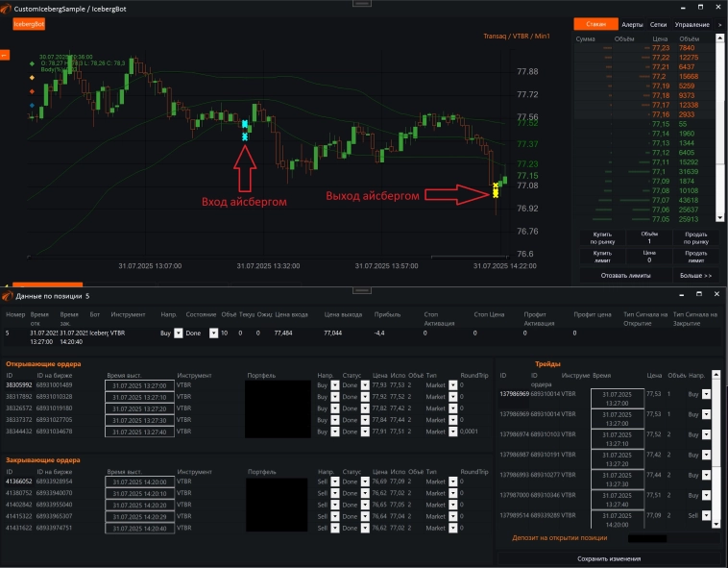This screenshot has height=568, width=728.
Task: Maximize the 'Данные по позиции' window
Action: tap(699, 294)
